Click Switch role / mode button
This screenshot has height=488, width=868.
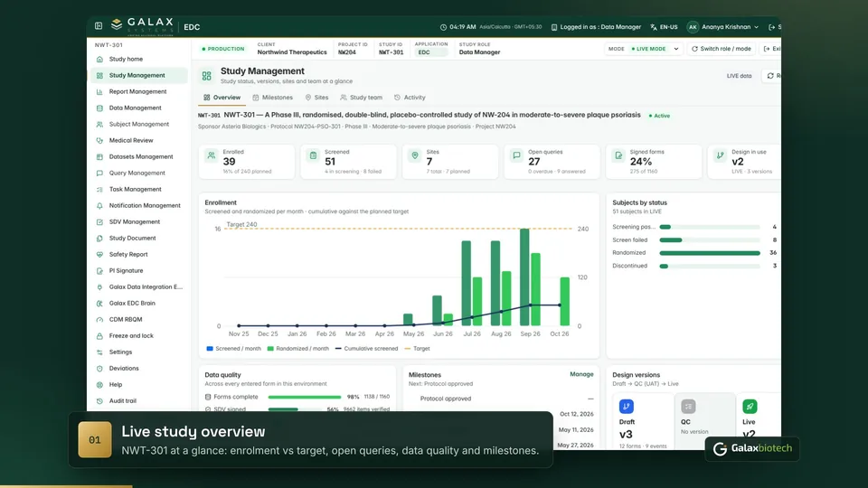point(722,49)
